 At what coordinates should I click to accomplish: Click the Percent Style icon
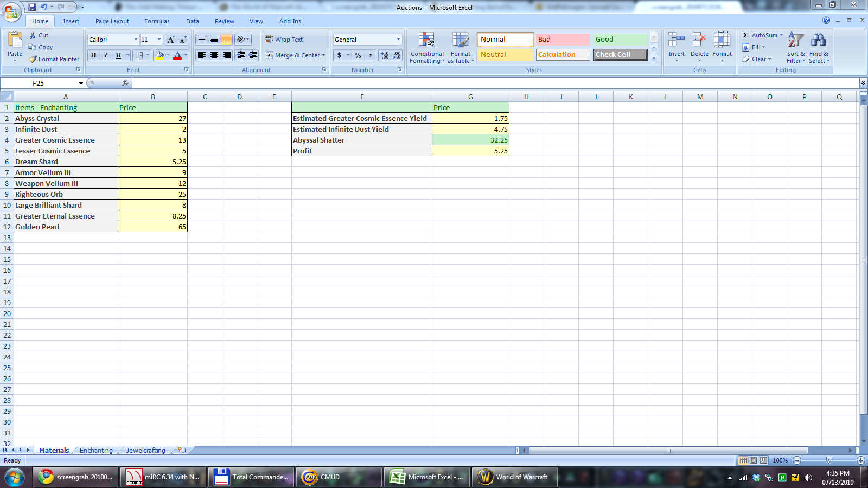click(358, 55)
